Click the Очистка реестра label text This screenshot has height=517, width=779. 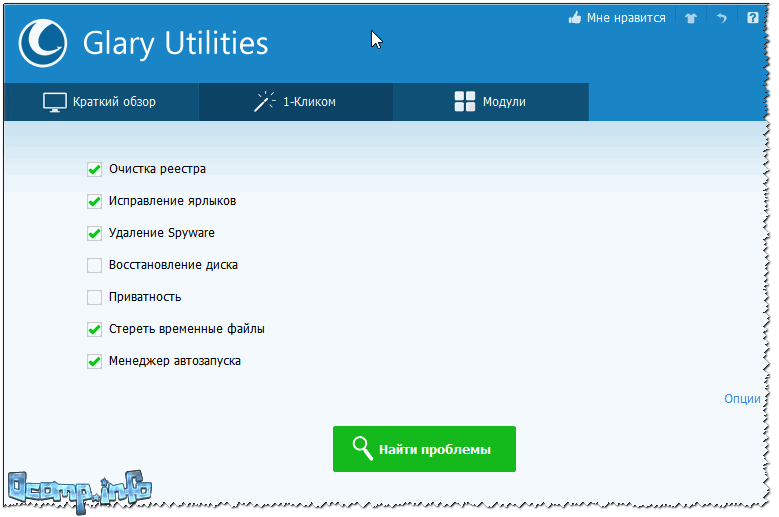tap(157, 169)
